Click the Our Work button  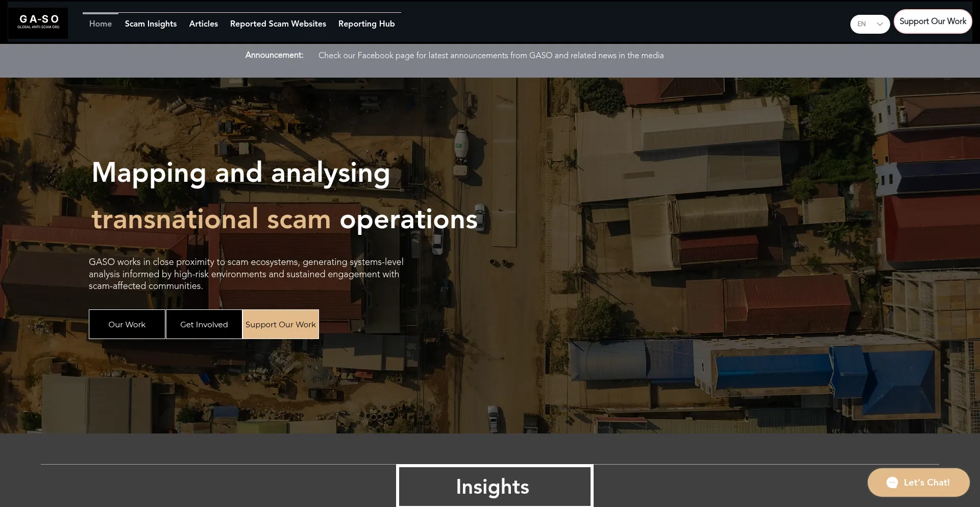point(127,324)
